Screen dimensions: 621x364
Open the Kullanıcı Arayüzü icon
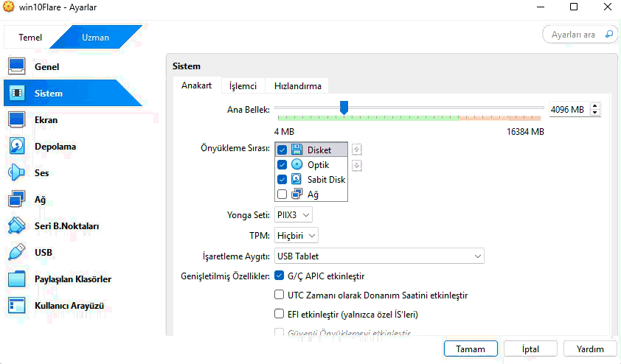[17, 306]
